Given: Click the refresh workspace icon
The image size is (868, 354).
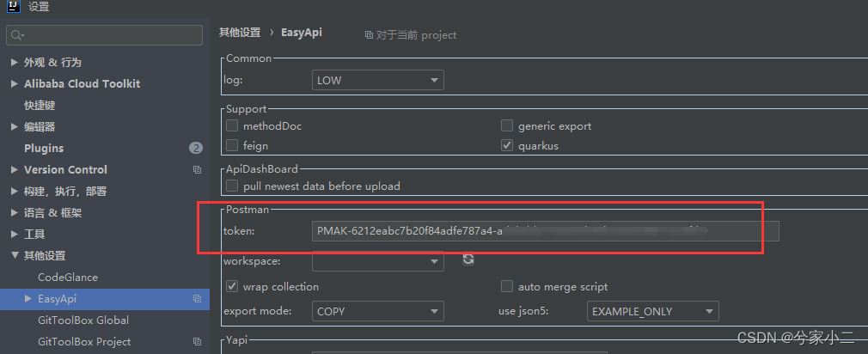Looking at the screenshot, I should [x=468, y=259].
